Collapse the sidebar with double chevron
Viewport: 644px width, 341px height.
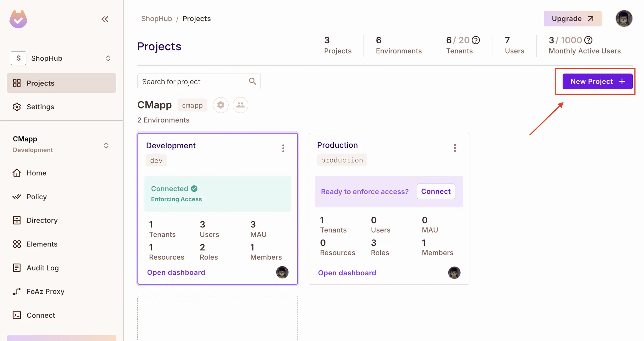[x=105, y=19]
